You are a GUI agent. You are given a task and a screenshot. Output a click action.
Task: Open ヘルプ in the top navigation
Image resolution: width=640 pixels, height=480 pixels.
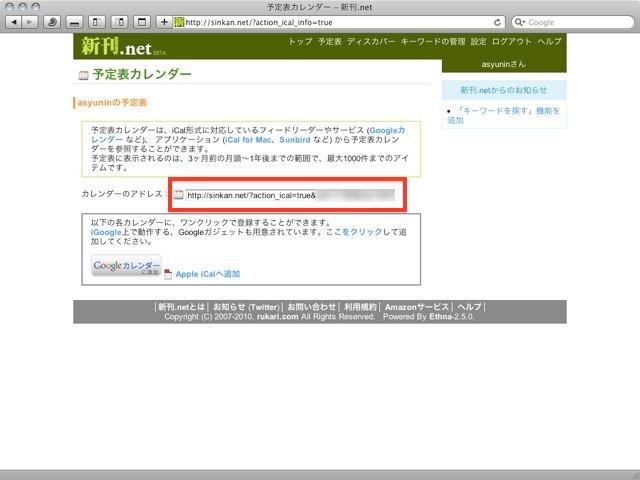549,42
